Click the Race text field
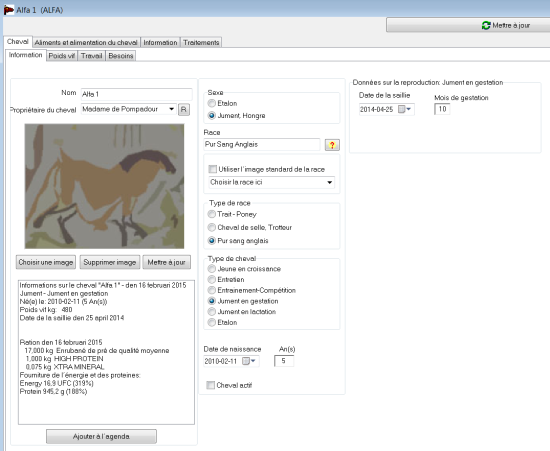The width and height of the screenshot is (550, 451). click(x=262, y=144)
